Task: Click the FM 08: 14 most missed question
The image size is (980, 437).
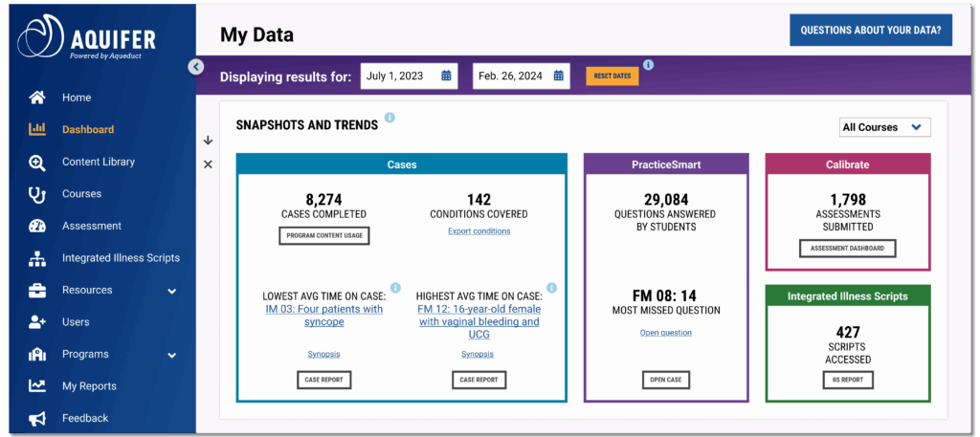Action: 666,295
